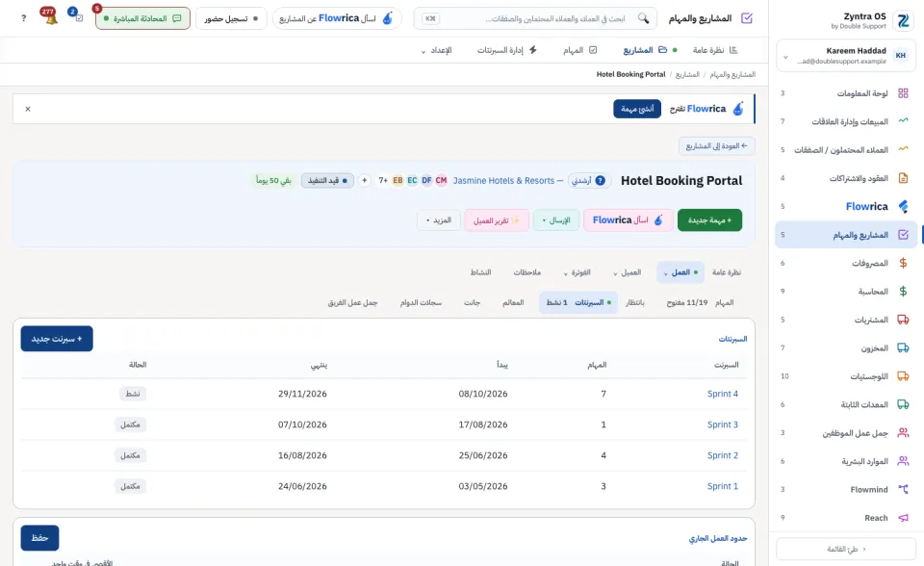Open the Sprint 2 link
This screenshot has width=924, height=566.
pyautogui.click(x=723, y=455)
